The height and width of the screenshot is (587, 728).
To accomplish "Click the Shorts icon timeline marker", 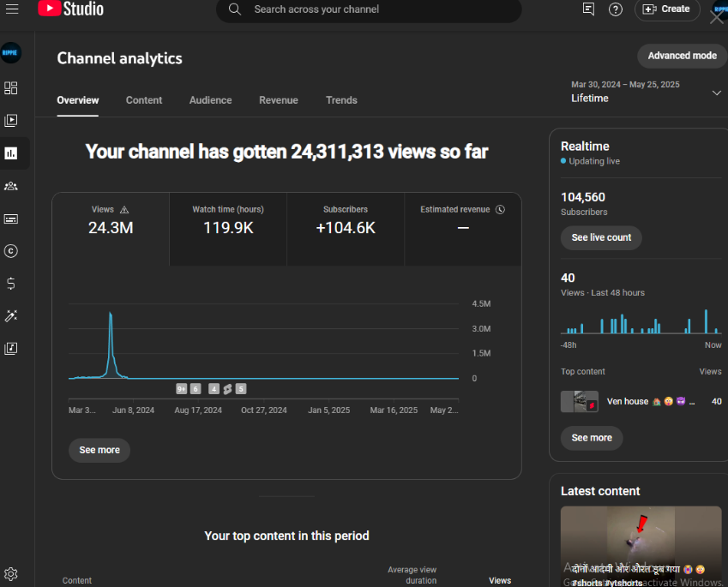I will [x=227, y=389].
